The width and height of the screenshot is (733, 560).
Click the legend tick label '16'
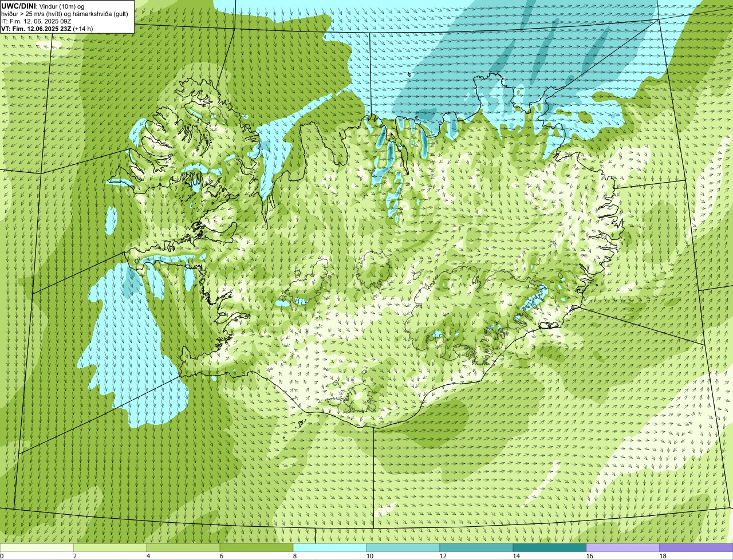590,556
